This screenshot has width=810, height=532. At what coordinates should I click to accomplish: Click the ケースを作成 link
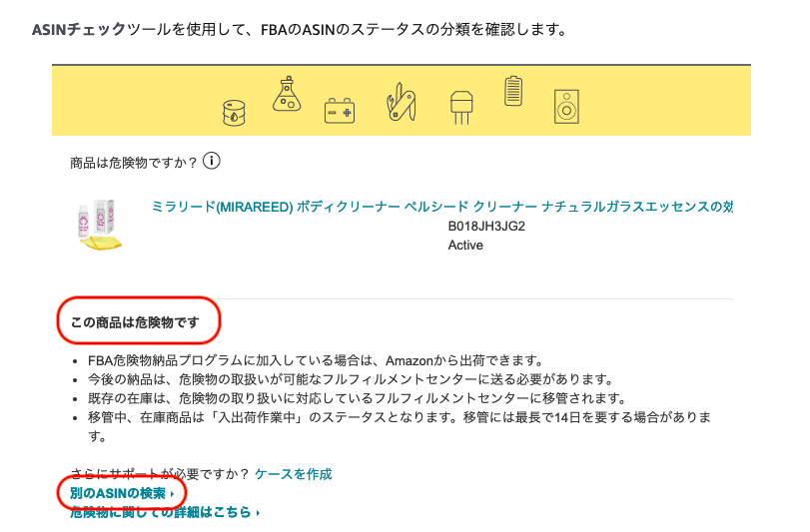[x=293, y=474]
